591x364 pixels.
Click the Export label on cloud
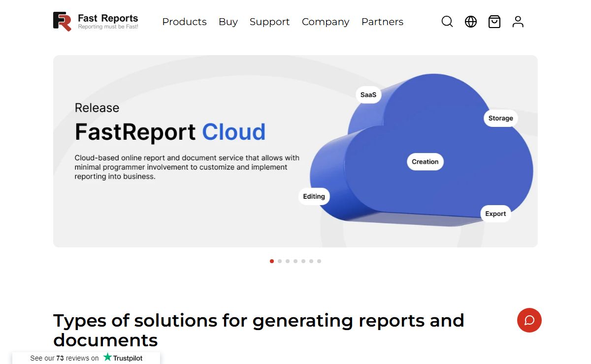point(495,213)
